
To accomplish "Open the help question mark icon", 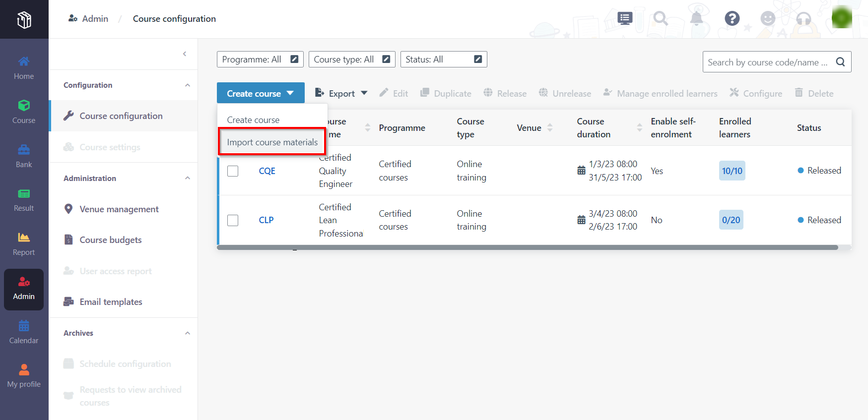I will [x=732, y=19].
